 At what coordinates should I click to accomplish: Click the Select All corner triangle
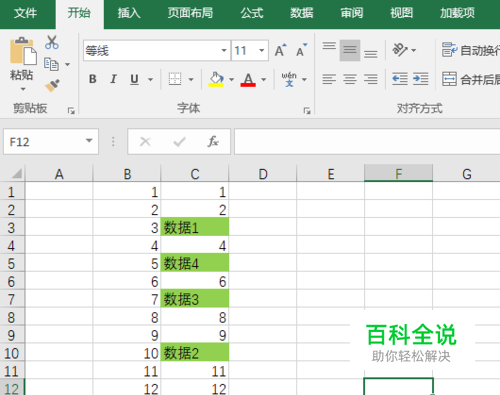[16, 173]
